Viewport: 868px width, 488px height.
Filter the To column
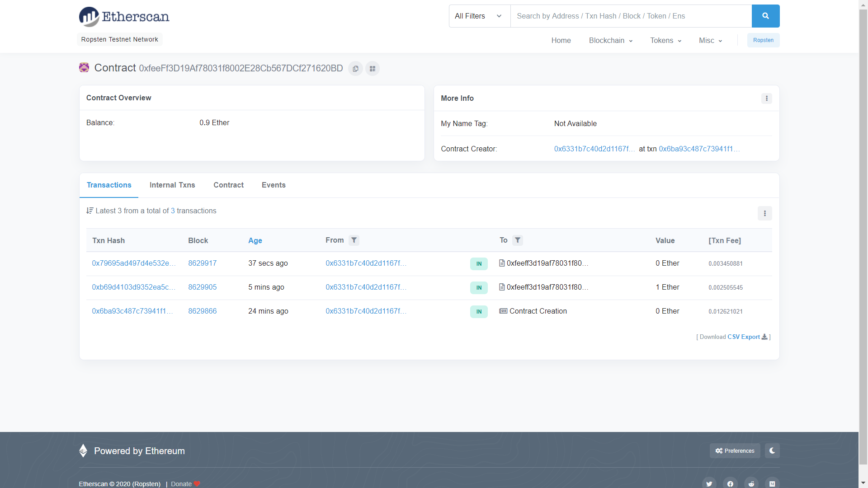coord(518,240)
